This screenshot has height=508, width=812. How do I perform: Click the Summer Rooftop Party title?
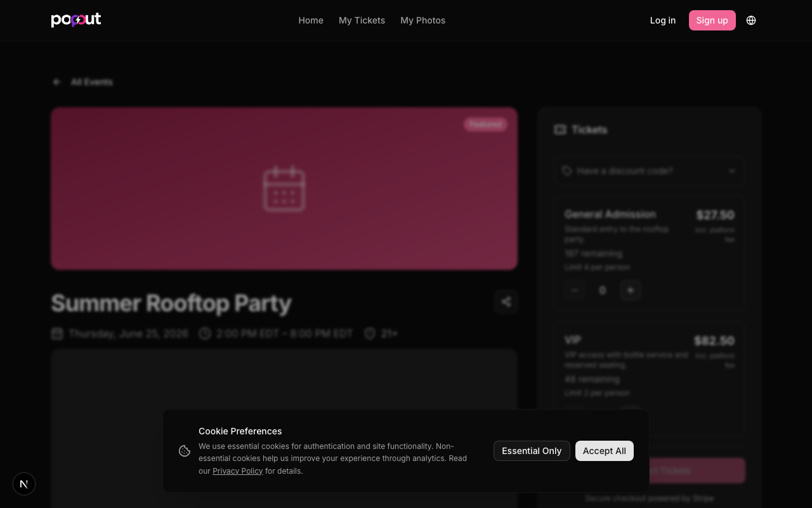[171, 303]
